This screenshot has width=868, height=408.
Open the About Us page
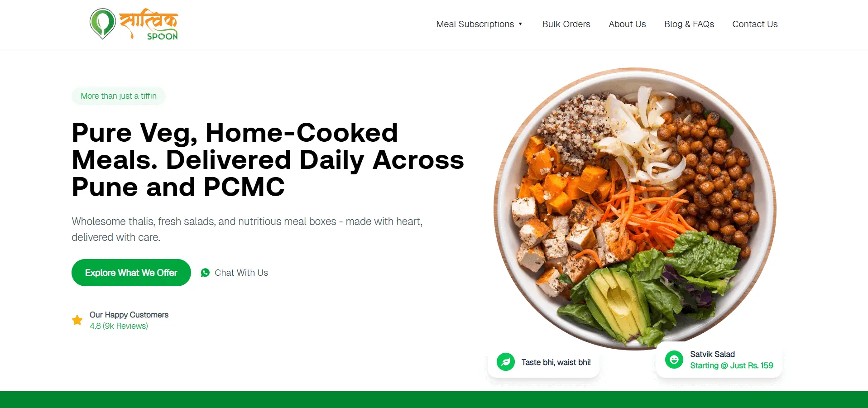click(x=627, y=24)
